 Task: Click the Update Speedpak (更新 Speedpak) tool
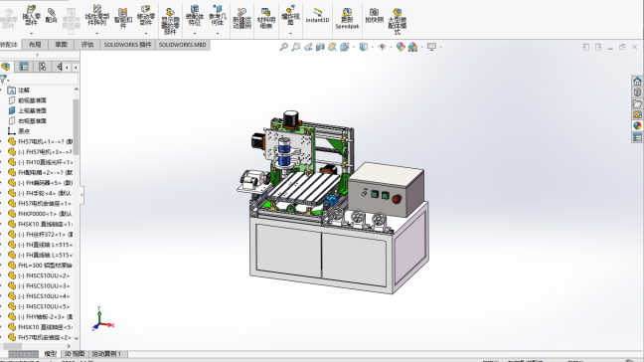(347, 19)
